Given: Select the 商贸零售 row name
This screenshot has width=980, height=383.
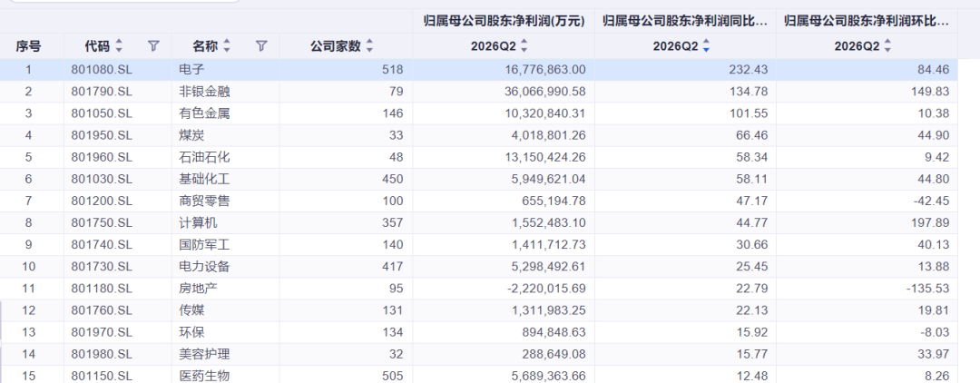Looking at the screenshot, I should tap(204, 201).
